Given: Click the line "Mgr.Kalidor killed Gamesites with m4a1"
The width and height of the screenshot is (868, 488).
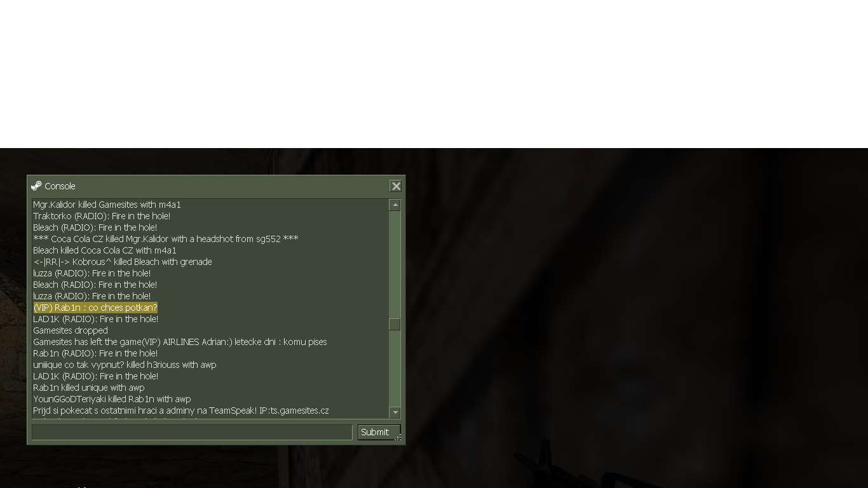Looking at the screenshot, I should tap(107, 205).
